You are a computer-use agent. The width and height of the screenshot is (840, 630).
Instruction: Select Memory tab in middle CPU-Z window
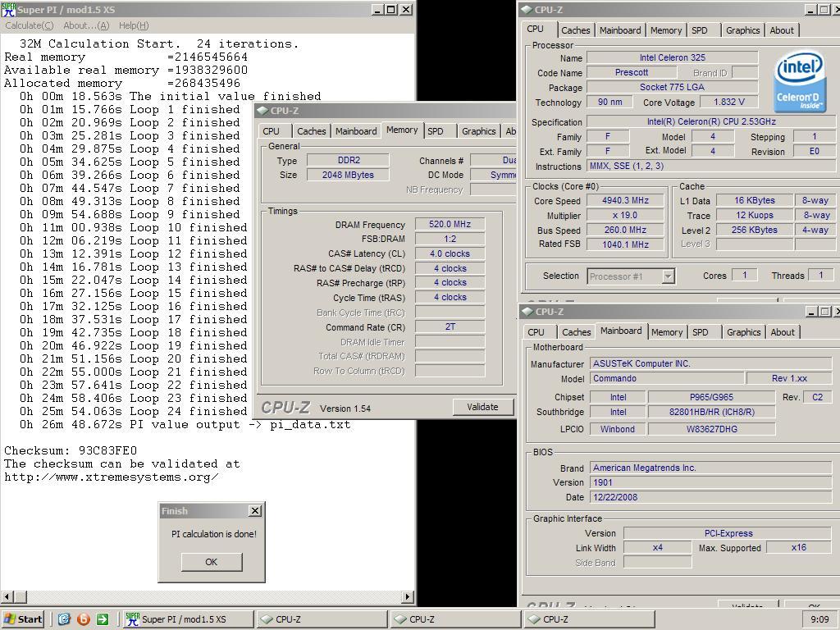coord(402,130)
